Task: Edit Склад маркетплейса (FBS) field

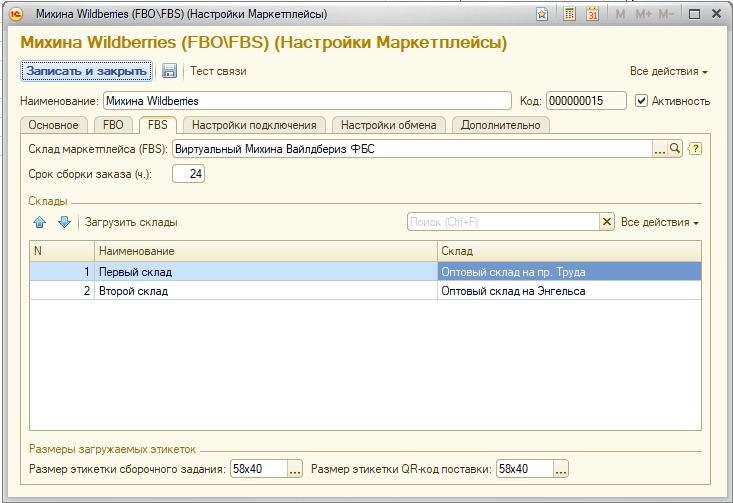Action: [412, 149]
